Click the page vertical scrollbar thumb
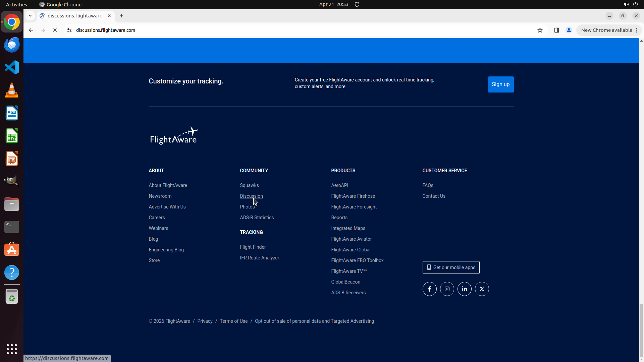The image size is (644, 362). tap(641, 330)
